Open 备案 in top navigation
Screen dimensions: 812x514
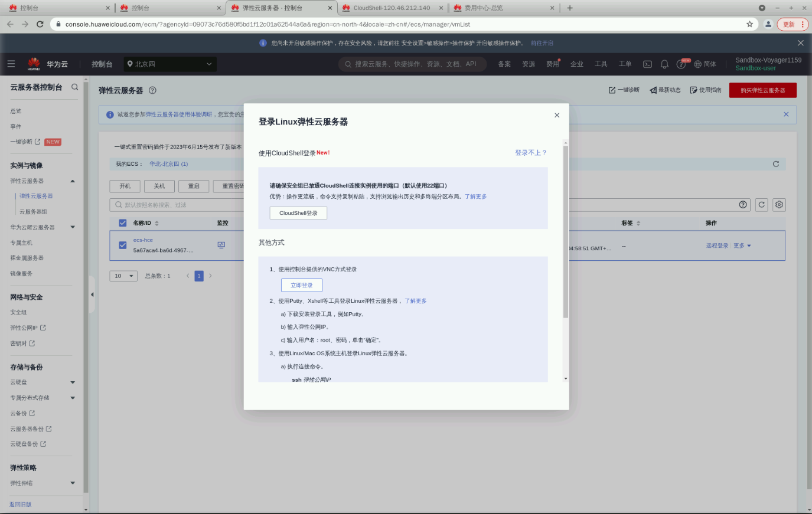coord(504,64)
